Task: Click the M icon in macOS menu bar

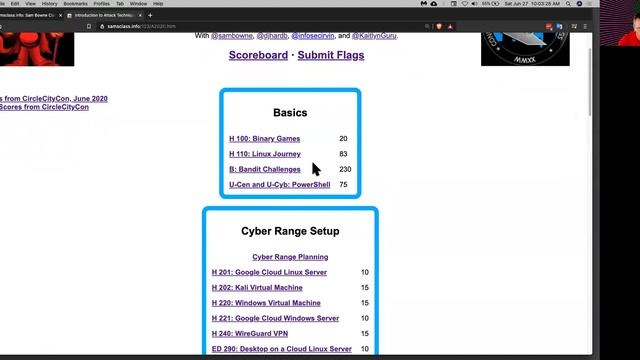Action: [424, 4]
